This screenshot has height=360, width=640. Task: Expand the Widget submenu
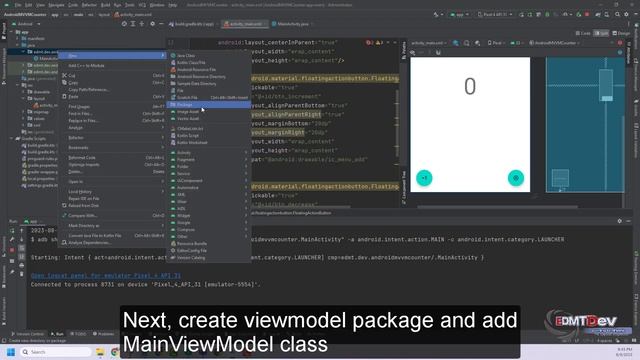pos(209,216)
